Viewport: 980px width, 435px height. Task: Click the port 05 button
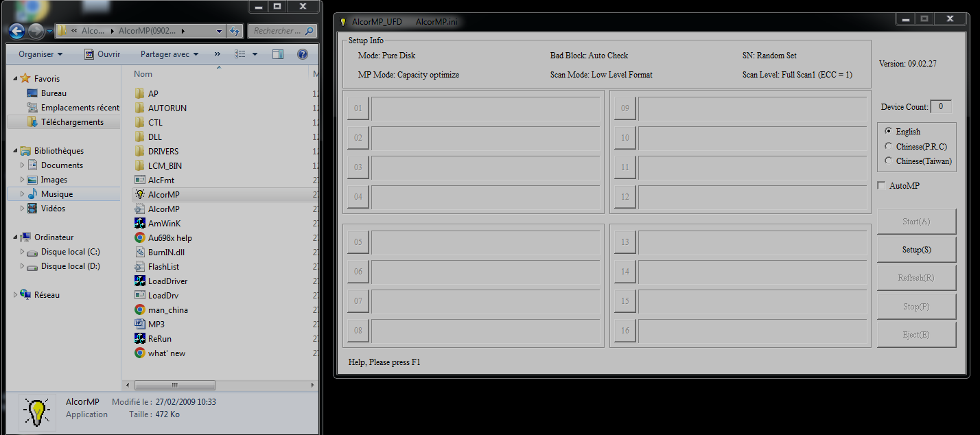tap(358, 242)
